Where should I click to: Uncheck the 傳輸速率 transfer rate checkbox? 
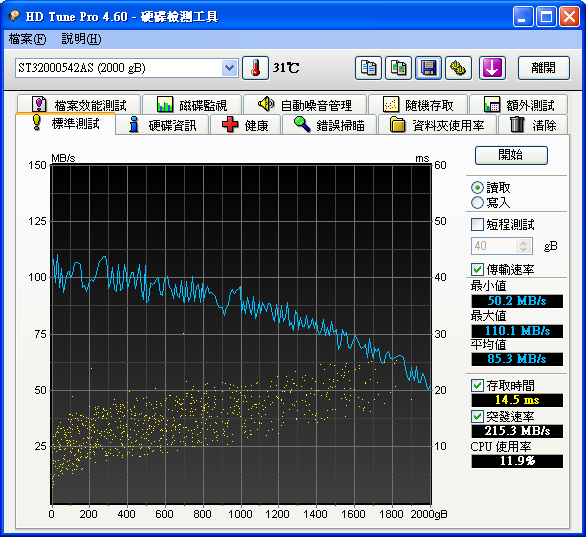coord(477,269)
